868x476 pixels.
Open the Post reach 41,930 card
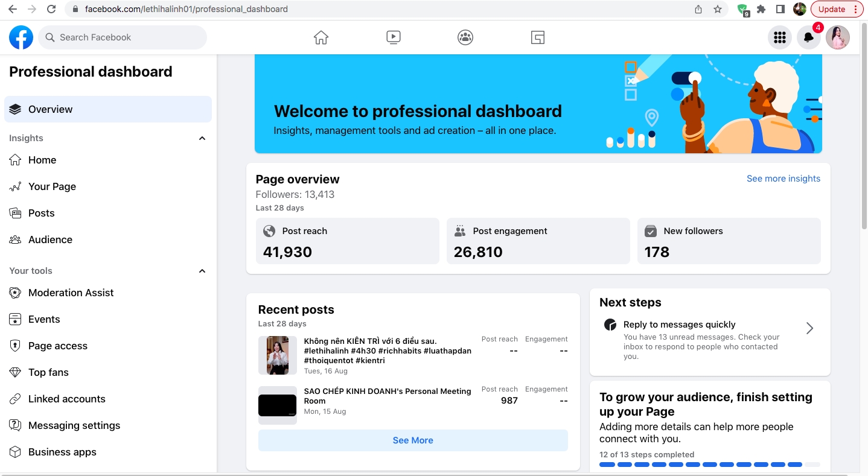[348, 241]
